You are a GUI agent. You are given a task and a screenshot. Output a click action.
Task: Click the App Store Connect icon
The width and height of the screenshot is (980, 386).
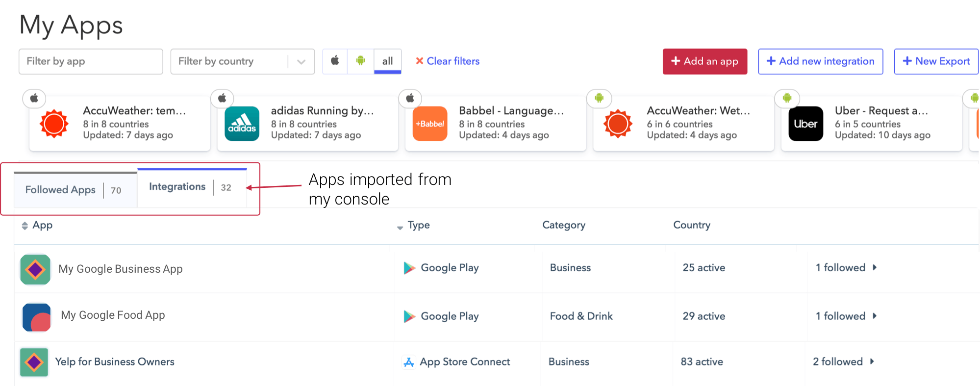(x=408, y=362)
